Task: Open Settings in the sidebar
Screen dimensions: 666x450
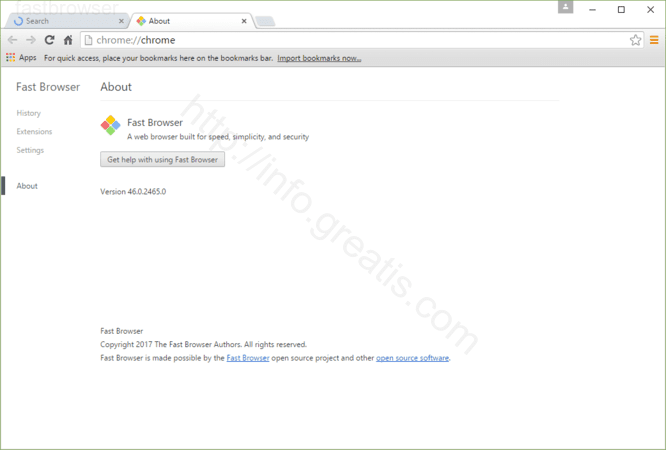Action: 30,150
